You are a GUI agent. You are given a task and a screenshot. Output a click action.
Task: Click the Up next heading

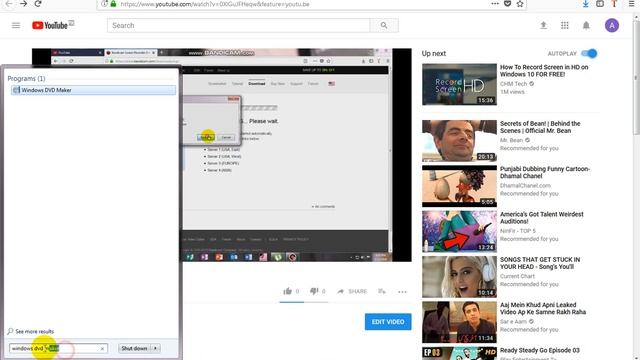(x=433, y=53)
